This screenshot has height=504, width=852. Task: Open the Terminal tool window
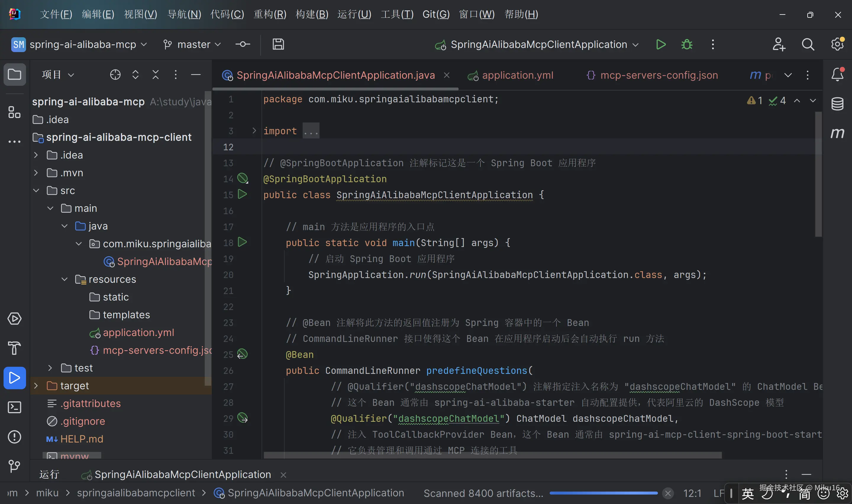point(14,407)
